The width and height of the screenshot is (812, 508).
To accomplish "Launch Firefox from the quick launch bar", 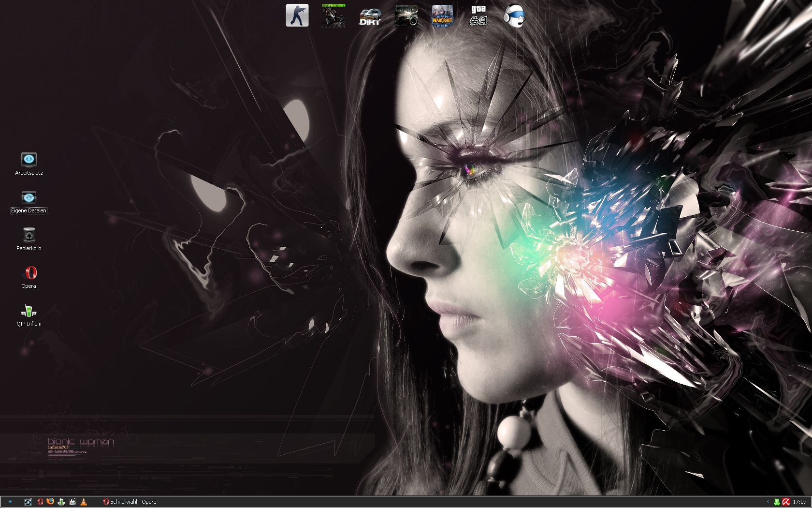I will coord(51,502).
